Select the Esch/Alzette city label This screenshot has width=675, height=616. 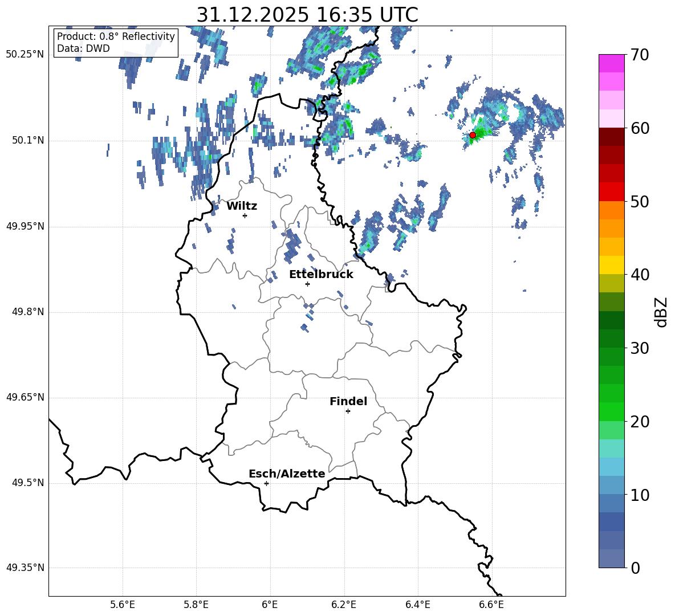pos(287,474)
